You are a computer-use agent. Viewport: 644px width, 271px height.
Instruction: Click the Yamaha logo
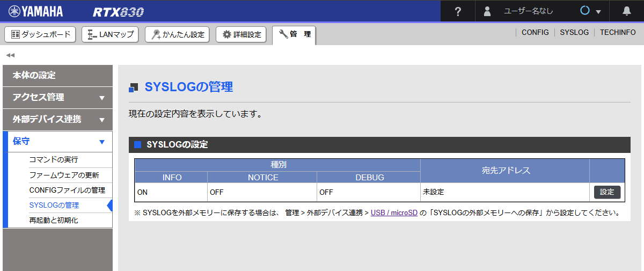[x=35, y=11]
